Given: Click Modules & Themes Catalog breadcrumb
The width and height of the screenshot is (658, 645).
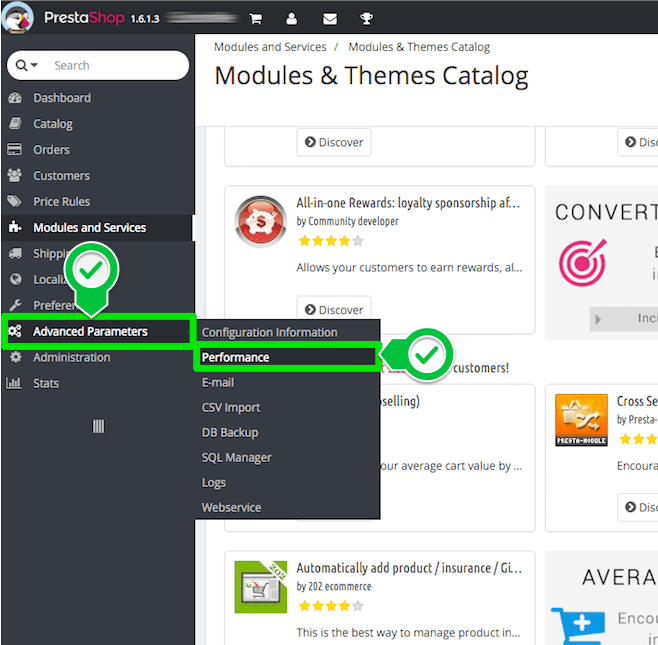Looking at the screenshot, I should pyautogui.click(x=419, y=47).
